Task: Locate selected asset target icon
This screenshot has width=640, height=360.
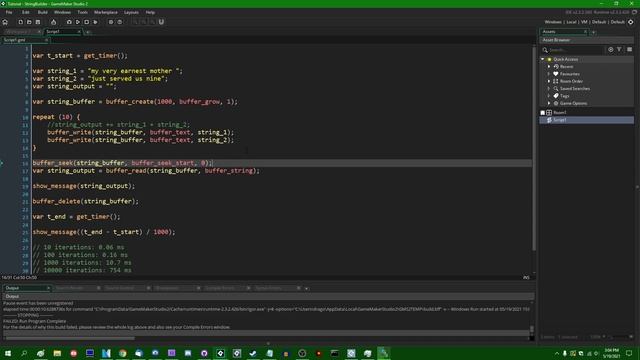Action: (x=611, y=49)
